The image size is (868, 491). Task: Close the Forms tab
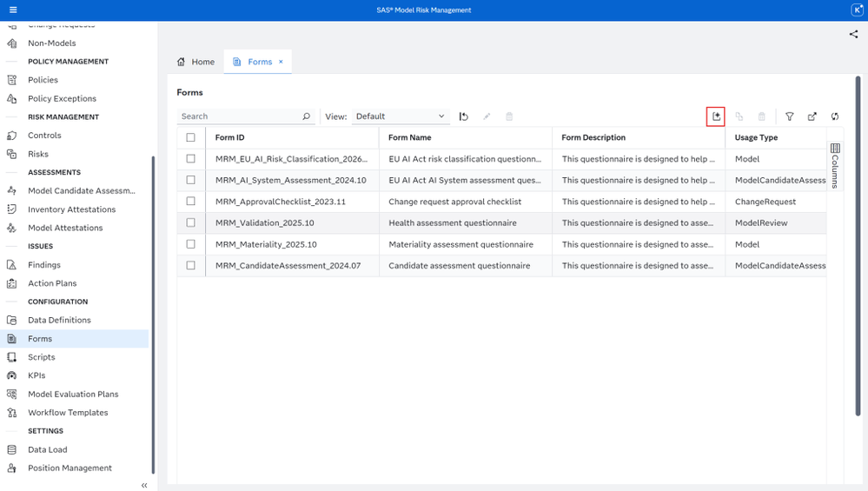click(x=281, y=62)
